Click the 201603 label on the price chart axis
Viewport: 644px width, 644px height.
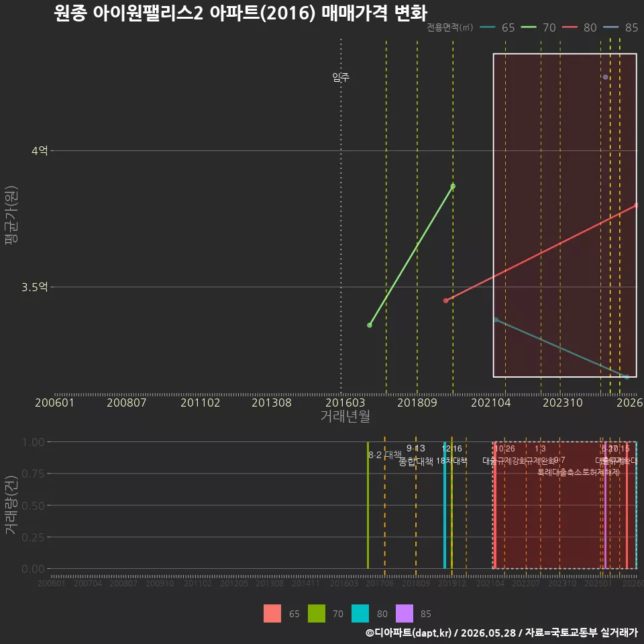(345, 402)
